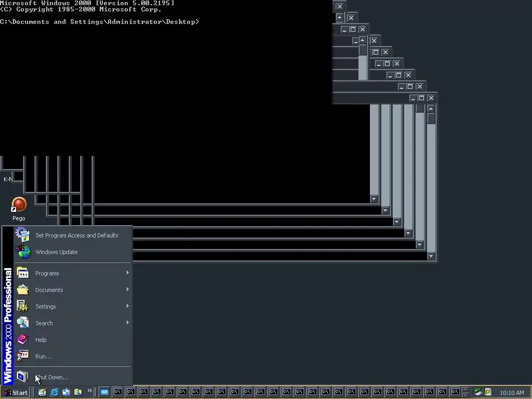
Task: Expand the Documents submenu
Action: click(72, 290)
